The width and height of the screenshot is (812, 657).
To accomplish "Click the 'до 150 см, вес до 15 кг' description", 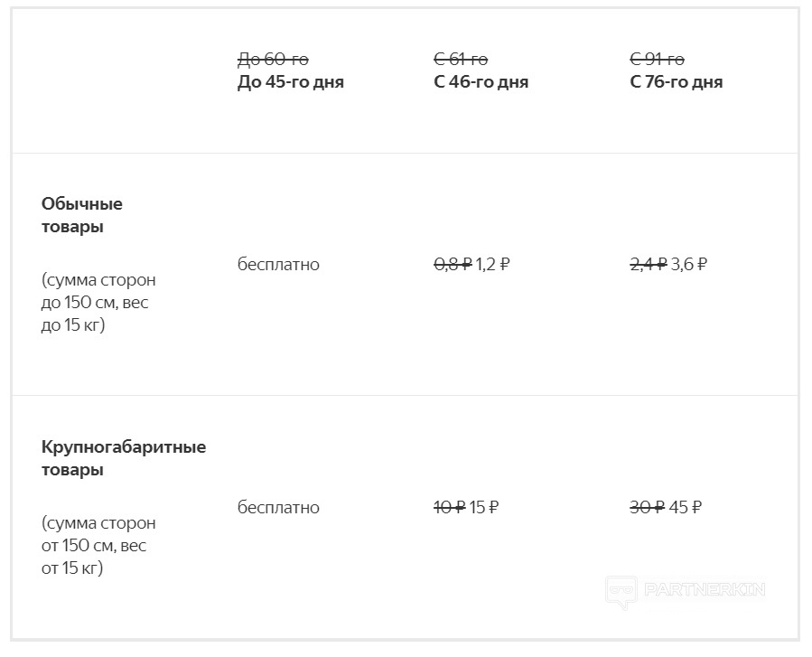I will (98, 302).
